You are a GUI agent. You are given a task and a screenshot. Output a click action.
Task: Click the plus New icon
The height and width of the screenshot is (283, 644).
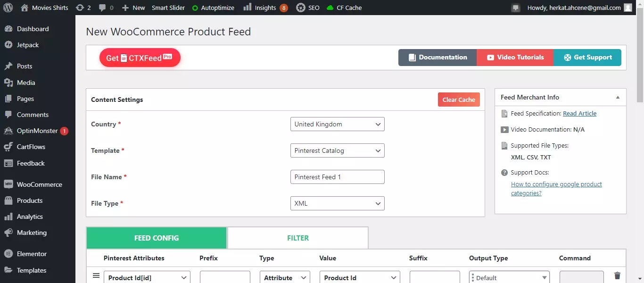pos(125,8)
